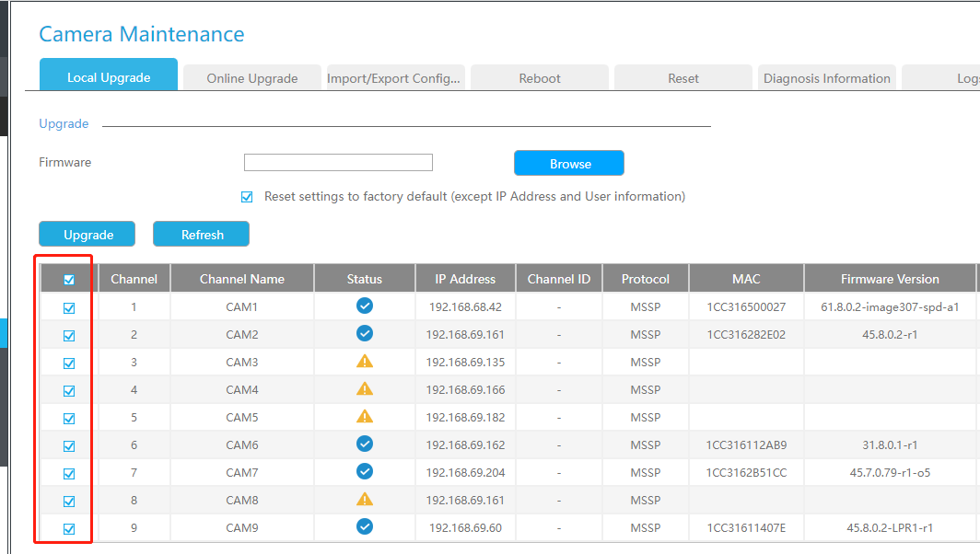Open the Import/Export Config tab

click(396, 78)
